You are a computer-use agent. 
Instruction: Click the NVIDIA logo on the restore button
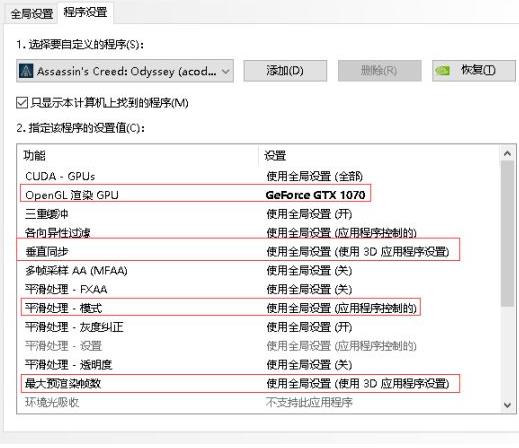click(x=443, y=71)
